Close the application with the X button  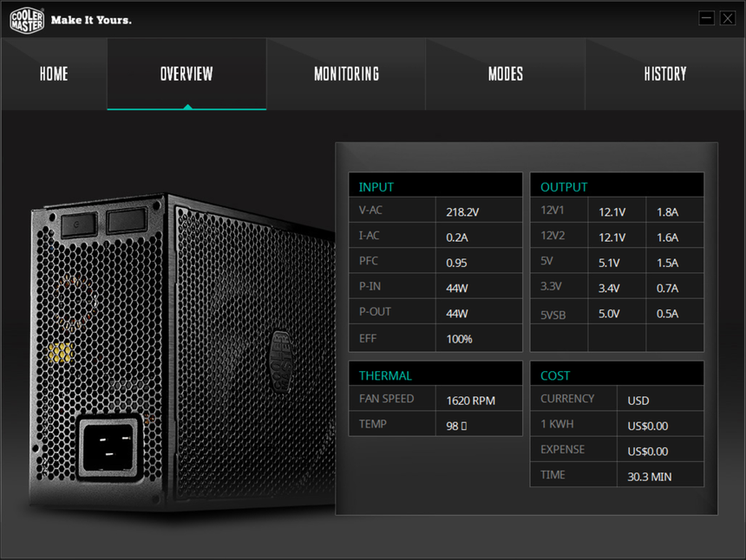coord(727,18)
